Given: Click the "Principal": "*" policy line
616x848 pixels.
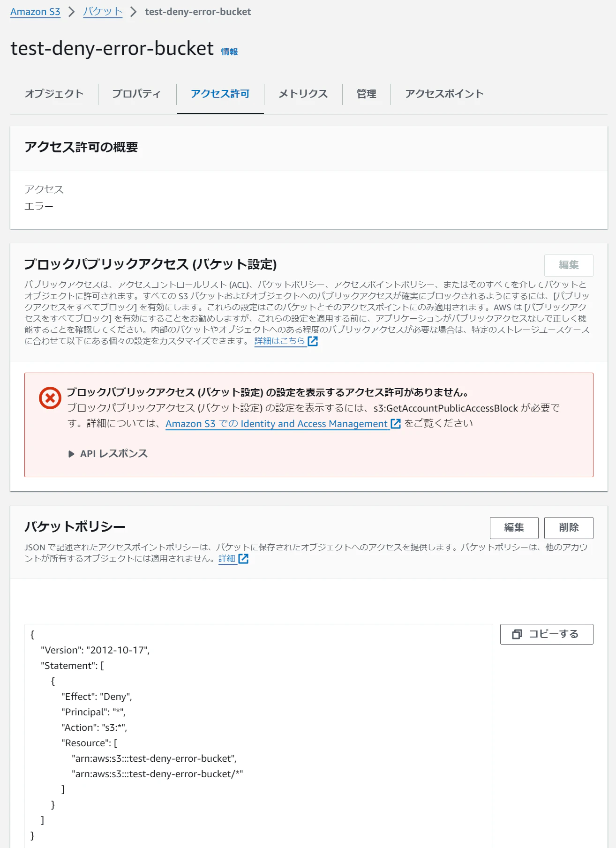Looking at the screenshot, I should tap(93, 712).
